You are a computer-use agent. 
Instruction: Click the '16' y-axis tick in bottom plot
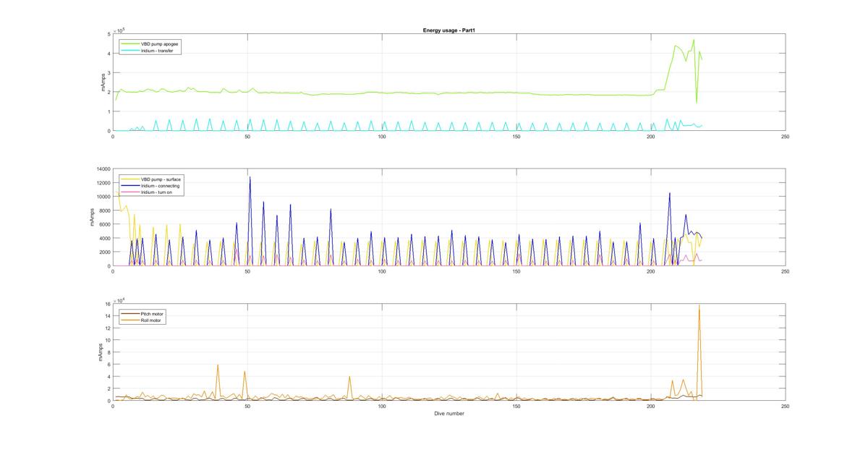[x=107, y=305]
